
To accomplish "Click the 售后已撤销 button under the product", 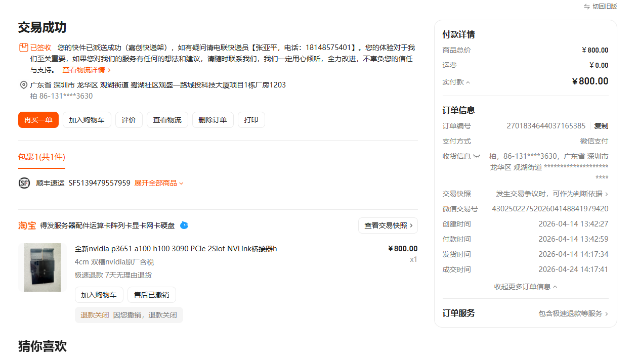I will (151, 295).
